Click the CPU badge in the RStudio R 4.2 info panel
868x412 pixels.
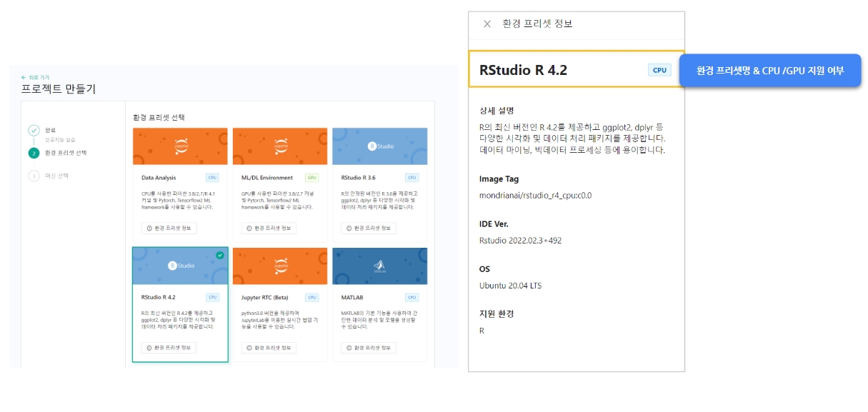(659, 70)
